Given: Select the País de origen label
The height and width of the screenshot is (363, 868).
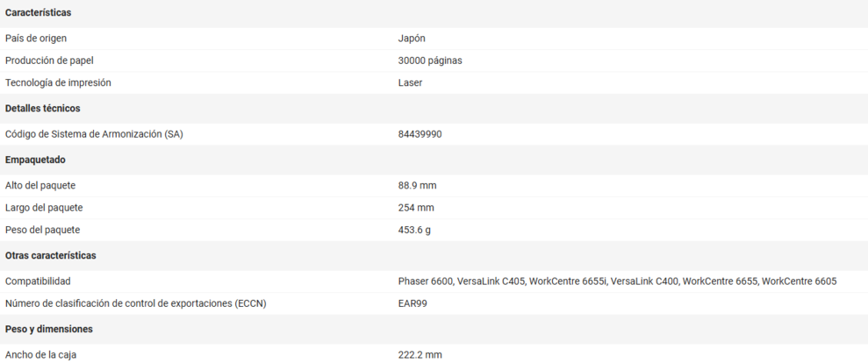Looking at the screenshot, I should 36,39.
